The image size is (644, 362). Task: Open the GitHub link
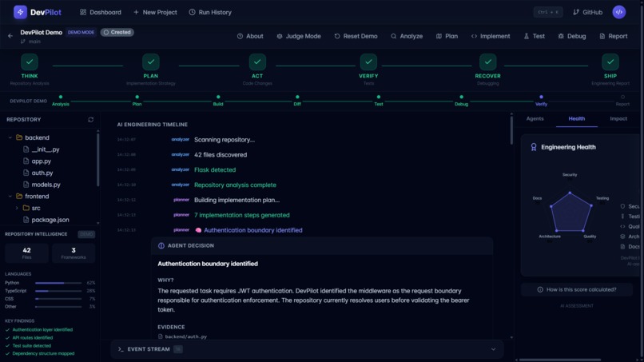point(588,12)
